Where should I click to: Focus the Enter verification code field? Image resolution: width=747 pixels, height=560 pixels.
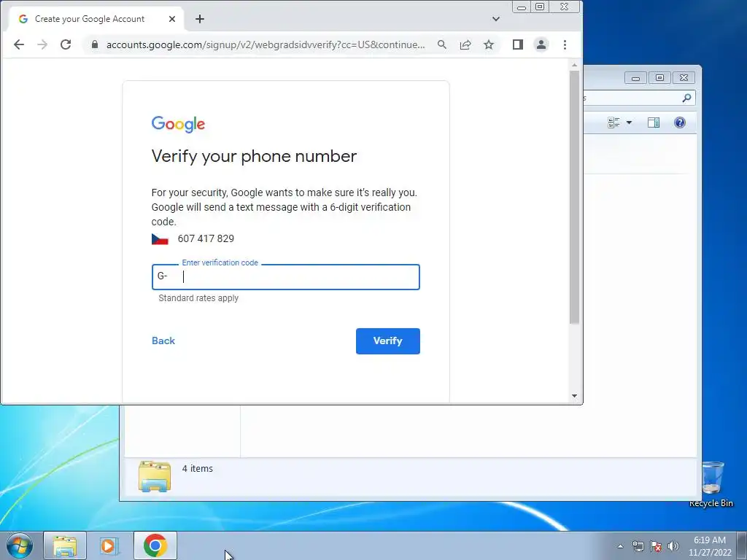(x=286, y=277)
